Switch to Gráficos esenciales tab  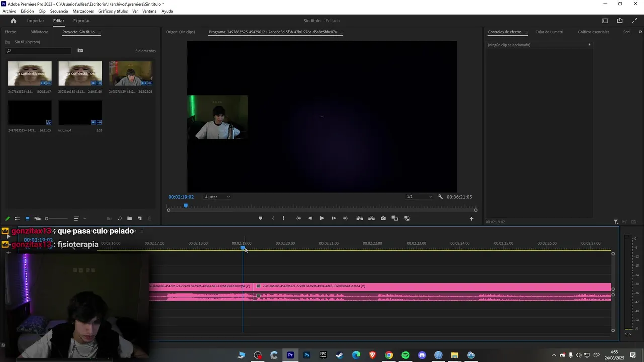click(x=593, y=32)
